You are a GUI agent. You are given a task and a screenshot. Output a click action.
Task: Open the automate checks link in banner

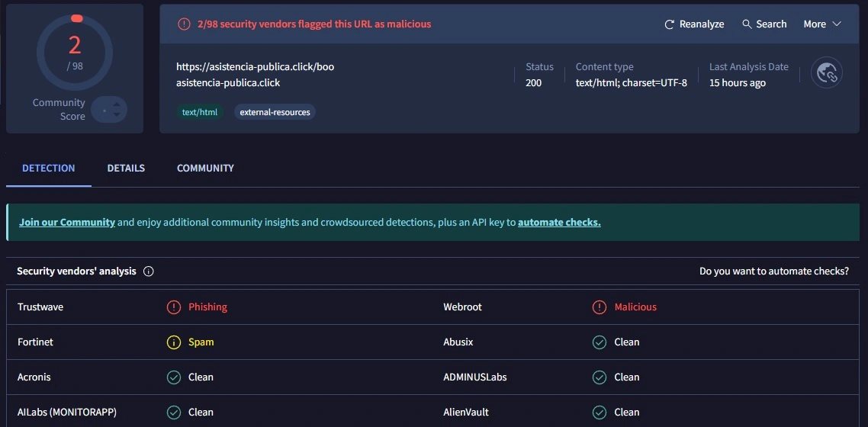pyautogui.click(x=559, y=223)
